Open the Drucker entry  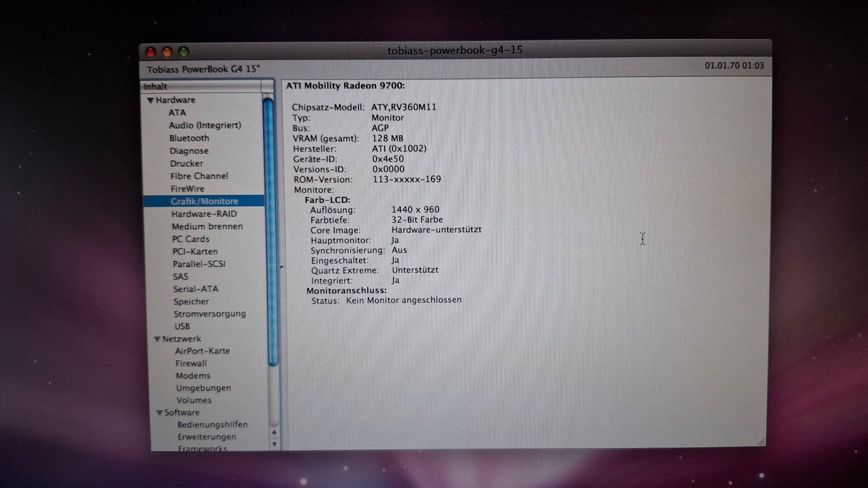click(x=187, y=163)
